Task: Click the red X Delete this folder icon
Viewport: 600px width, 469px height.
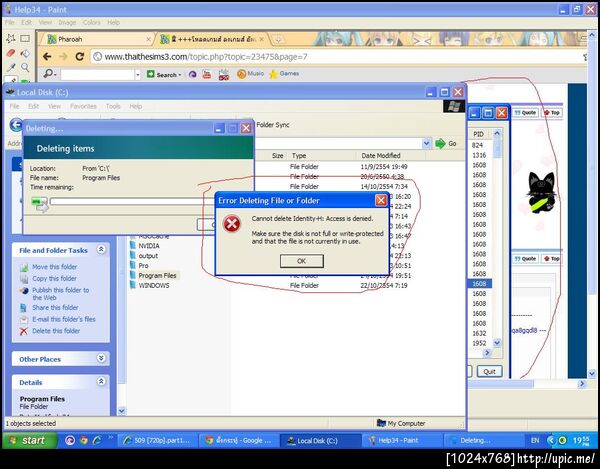Action: 24,331
